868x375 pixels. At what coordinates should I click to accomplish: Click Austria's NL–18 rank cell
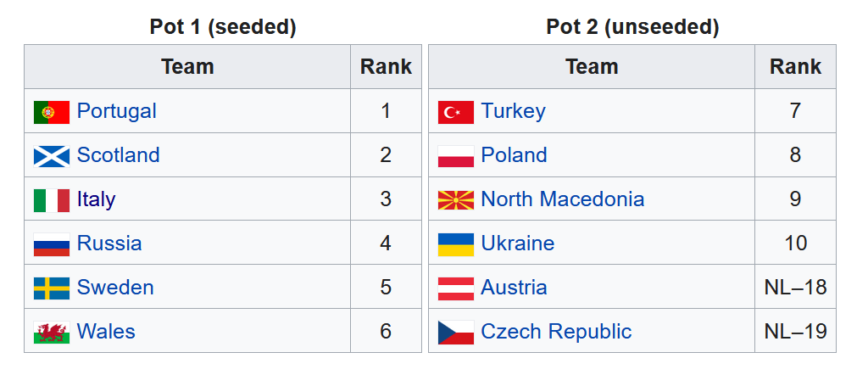tap(795, 288)
